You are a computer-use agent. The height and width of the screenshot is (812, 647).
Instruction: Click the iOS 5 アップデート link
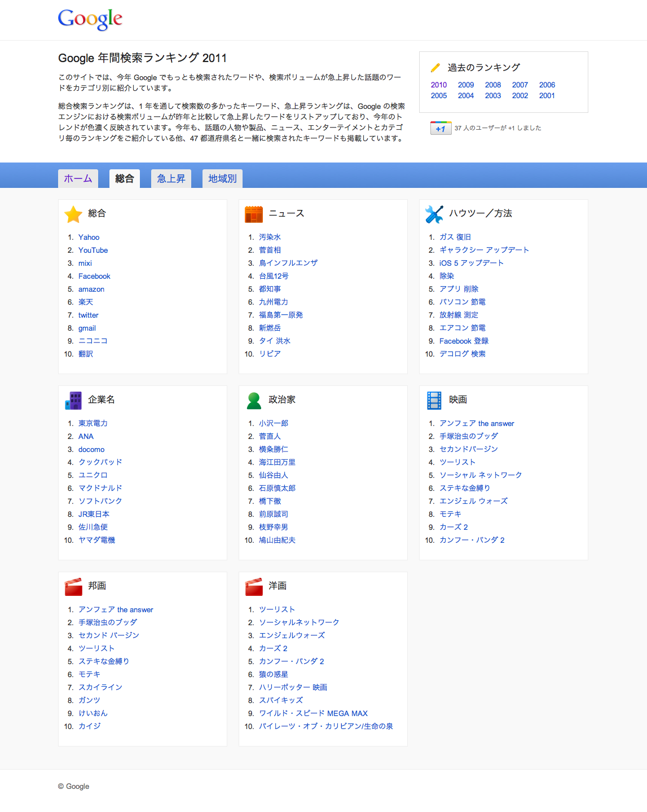[472, 264]
